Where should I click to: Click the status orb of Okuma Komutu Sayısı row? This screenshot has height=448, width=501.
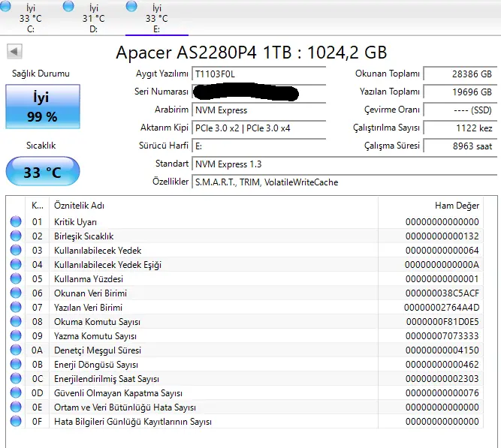point(16,321)
